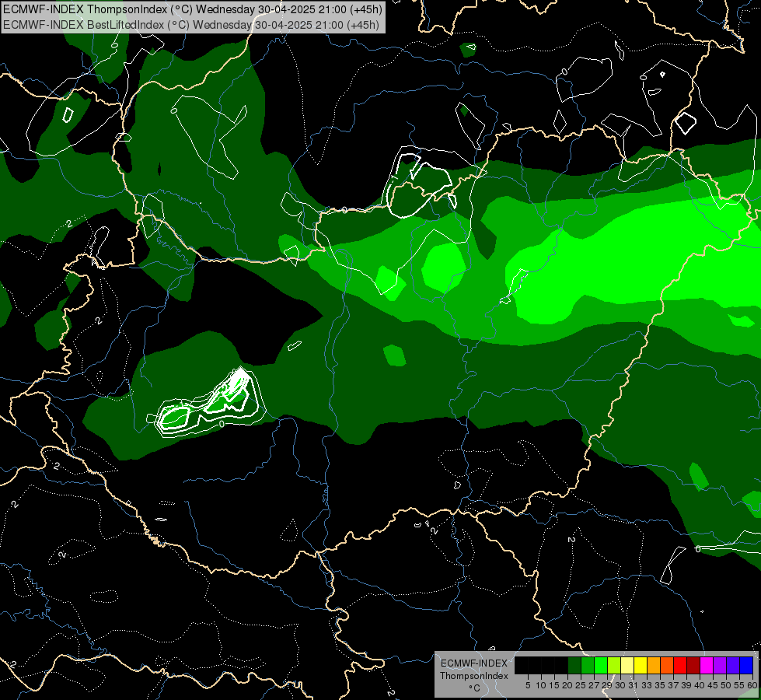Click the legend tick value '25'
Viewport: 761px width, 700px height.
point(581,685)
